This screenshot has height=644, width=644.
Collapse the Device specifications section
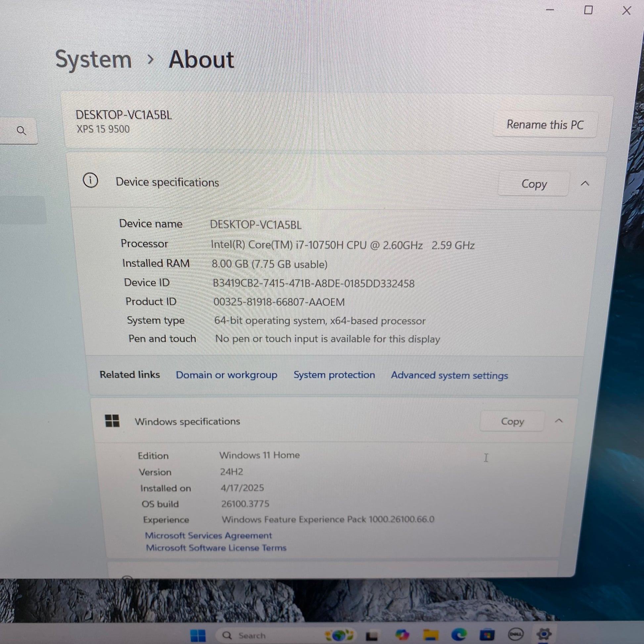(x=585, y=183)
